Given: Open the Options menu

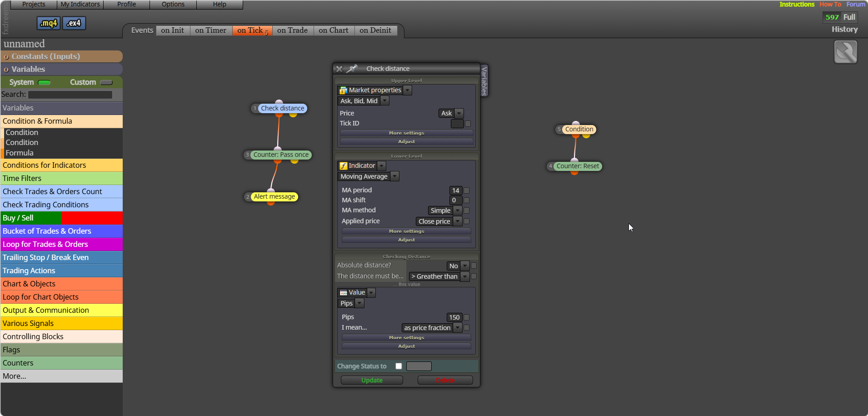Looking at the screenshot, I should [173, 5].
